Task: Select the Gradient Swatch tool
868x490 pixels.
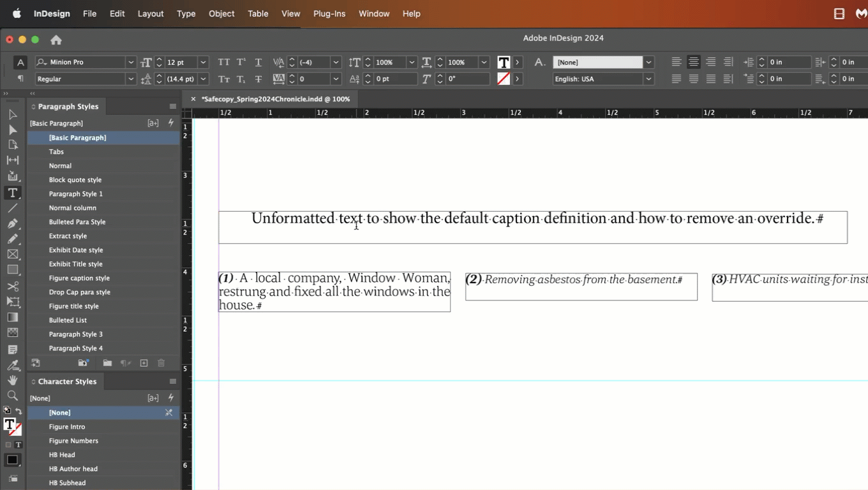Action: (x=12, y=317)
